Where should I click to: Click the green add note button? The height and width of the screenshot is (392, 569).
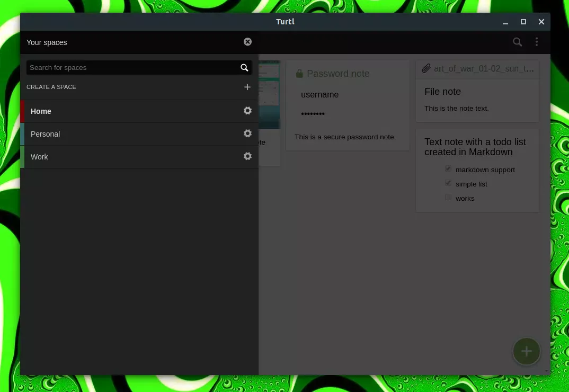click(x=526, y=351)
